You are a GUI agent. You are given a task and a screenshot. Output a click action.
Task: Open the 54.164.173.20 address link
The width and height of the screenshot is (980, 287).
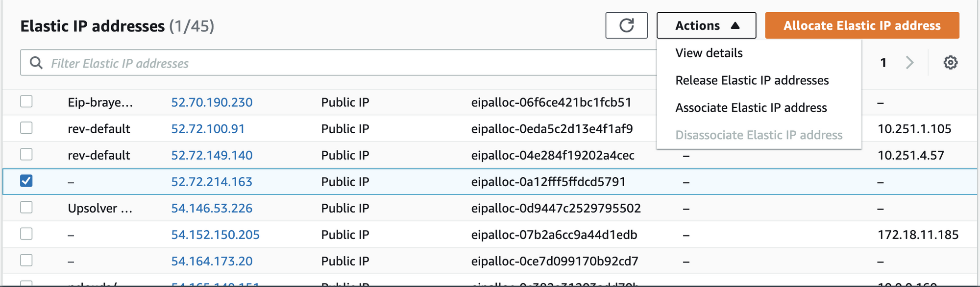click(212, 261)
